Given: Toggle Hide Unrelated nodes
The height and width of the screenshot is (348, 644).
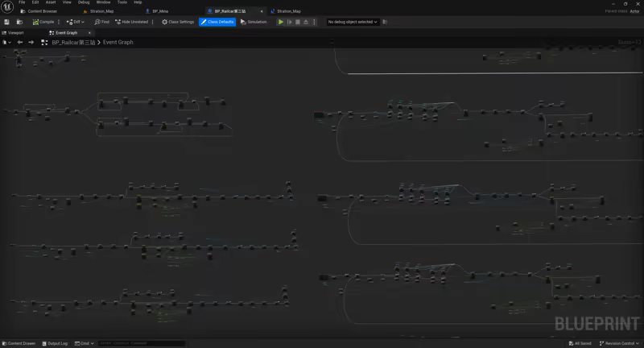Looking at the screenshot, I should [134, 22].
